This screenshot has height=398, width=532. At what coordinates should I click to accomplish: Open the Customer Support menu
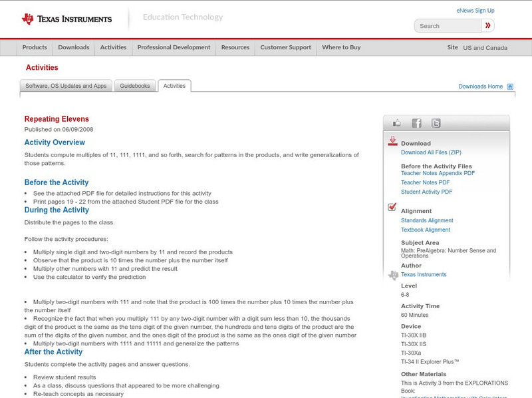click(x=286, y=47)
